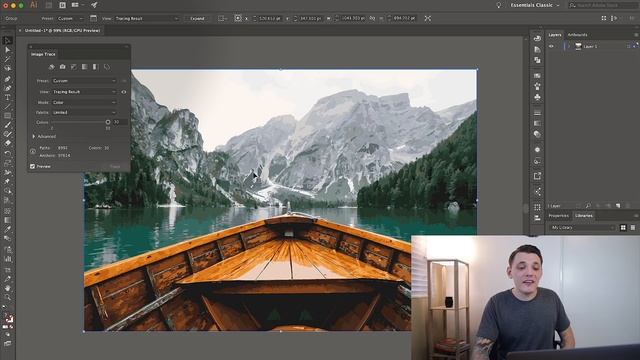Screen dimensions: 640x360
Task: Open the control bar Preset dropdown
Action: pyautogui.click(x=70, y=18)
